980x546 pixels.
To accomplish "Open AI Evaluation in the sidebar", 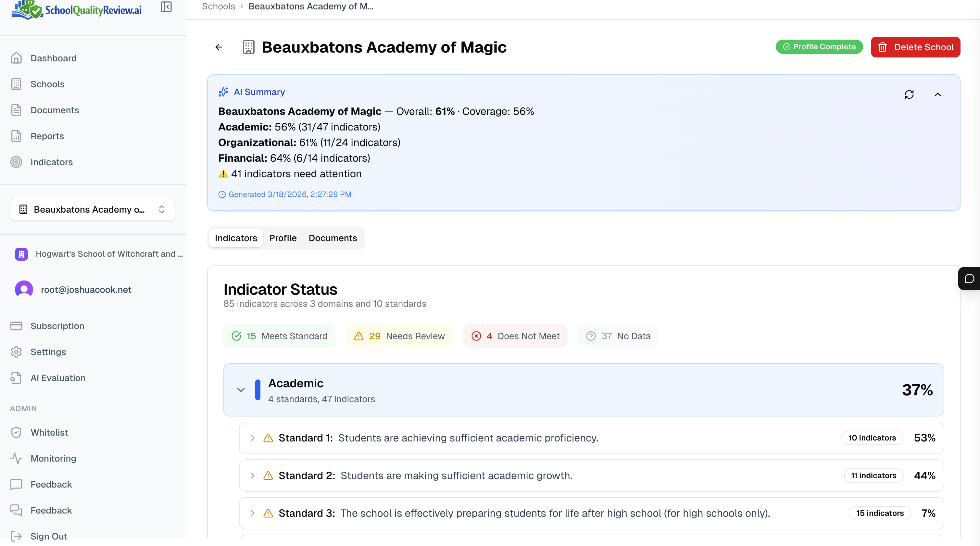I will click(x=58, y=378).
